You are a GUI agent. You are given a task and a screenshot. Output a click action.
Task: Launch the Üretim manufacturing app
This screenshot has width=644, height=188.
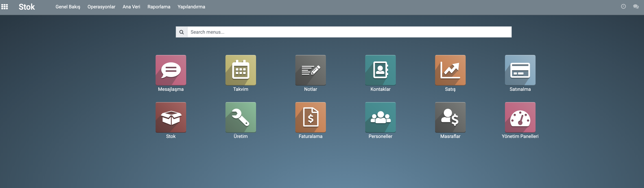coord(241,117)
